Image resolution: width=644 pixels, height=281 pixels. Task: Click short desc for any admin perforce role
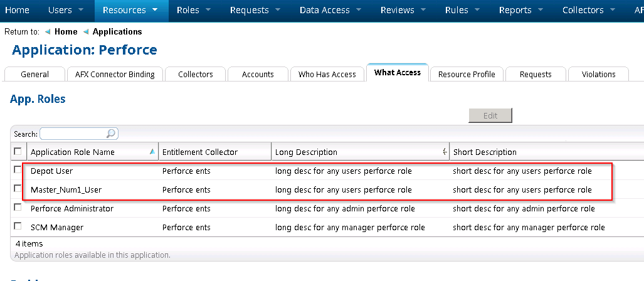click(x=524, y=209)
